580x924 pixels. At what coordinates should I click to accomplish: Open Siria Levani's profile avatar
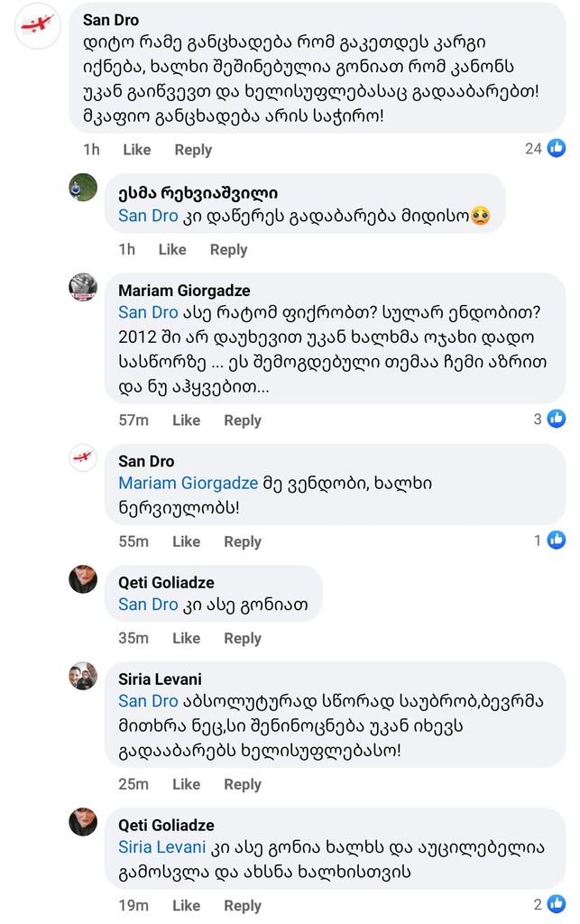tap(83, 675)
